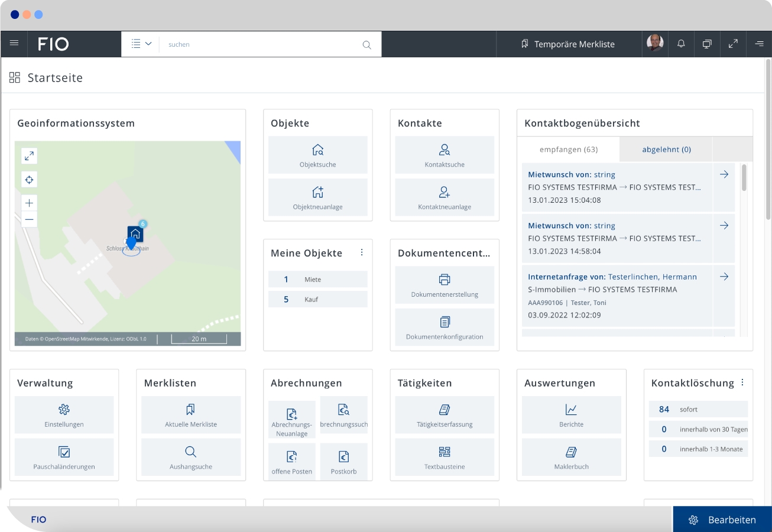The width and height of the screenshot is (772, 532).
Task: Select the innerhalb von 30 Tagen row
Action: pyautogui.click(x=698, y=429)
